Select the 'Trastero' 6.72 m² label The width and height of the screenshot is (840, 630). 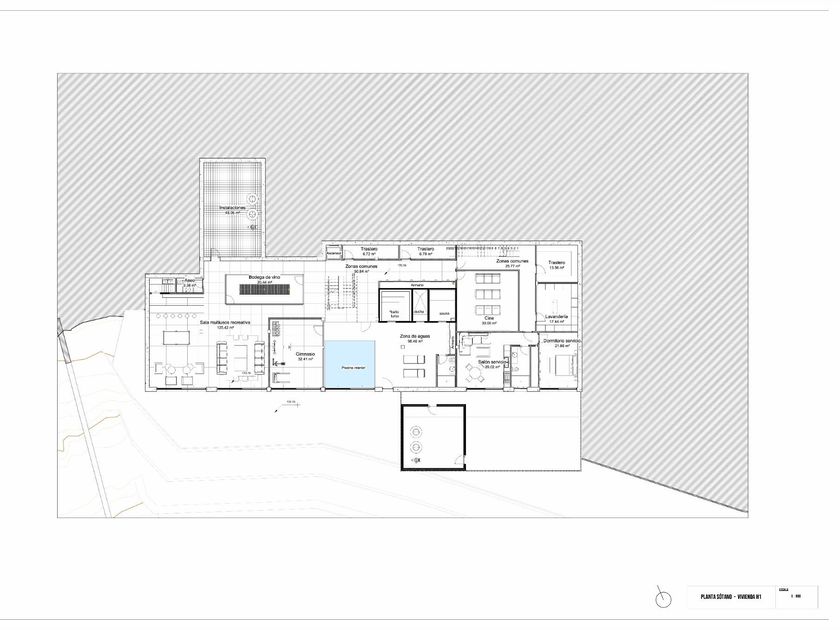tap(369, 249)
